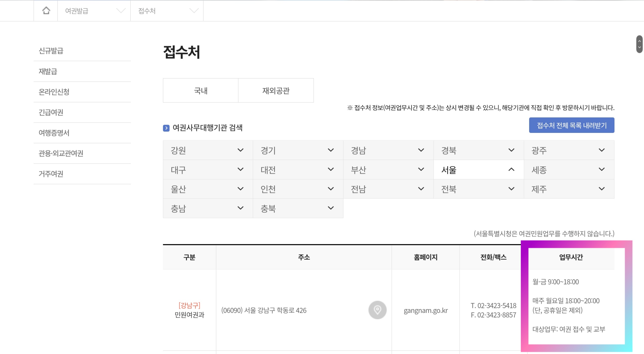Select 온라인신청 in the sidebar menu
Screen dimensions: 644x354
coord(55,92)
